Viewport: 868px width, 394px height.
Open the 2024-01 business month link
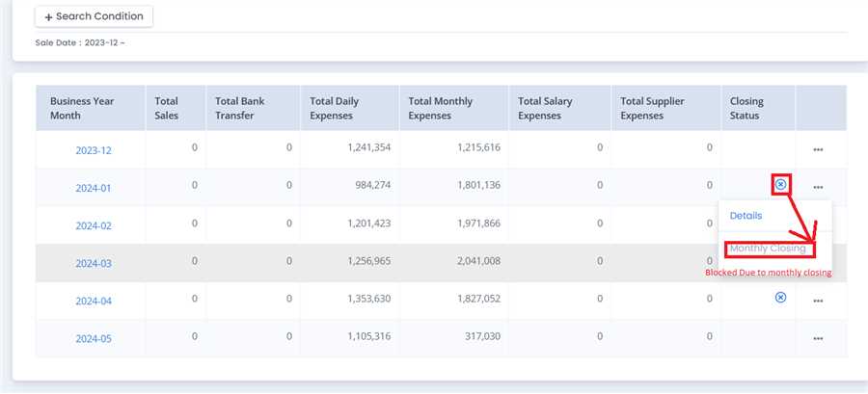click(x=94, y=188)
